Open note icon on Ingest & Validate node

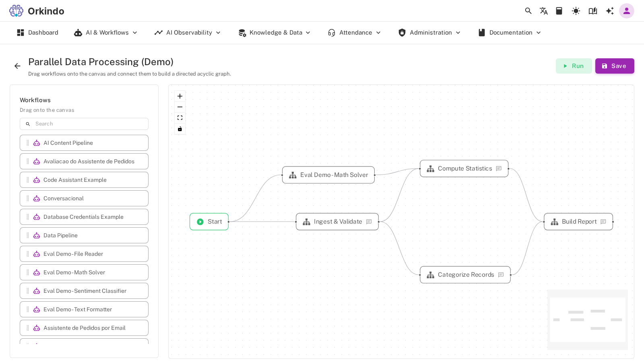tap(369, 222)
